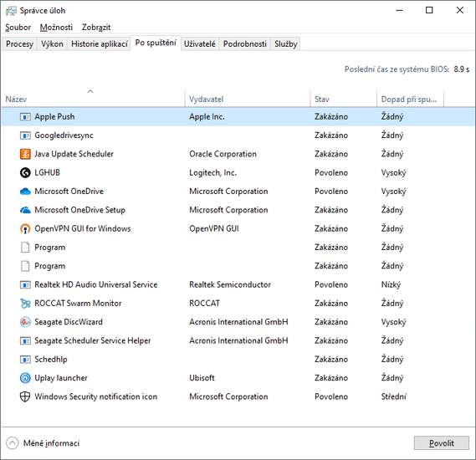Image resolution: width=476 pixels, height=460 pixels.
Task: Select the Apple Push entry name
Action: pyautogui.click(x=54, y=117)
